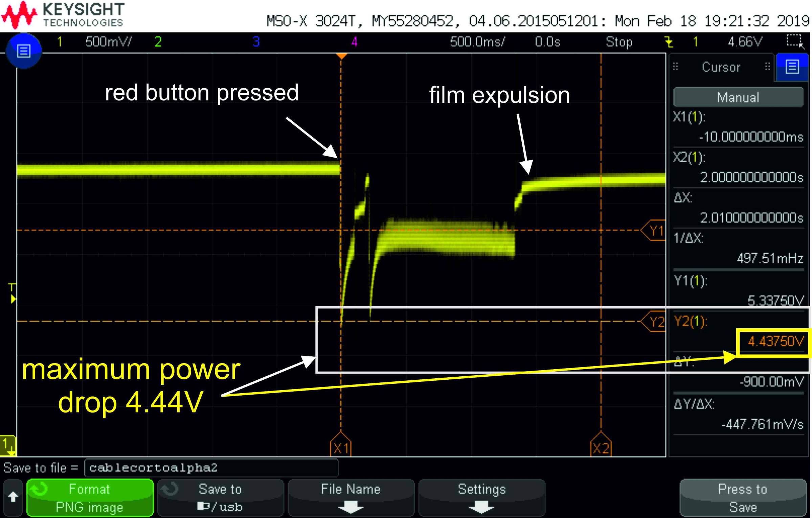Click the Stop run status

(619, 42)
